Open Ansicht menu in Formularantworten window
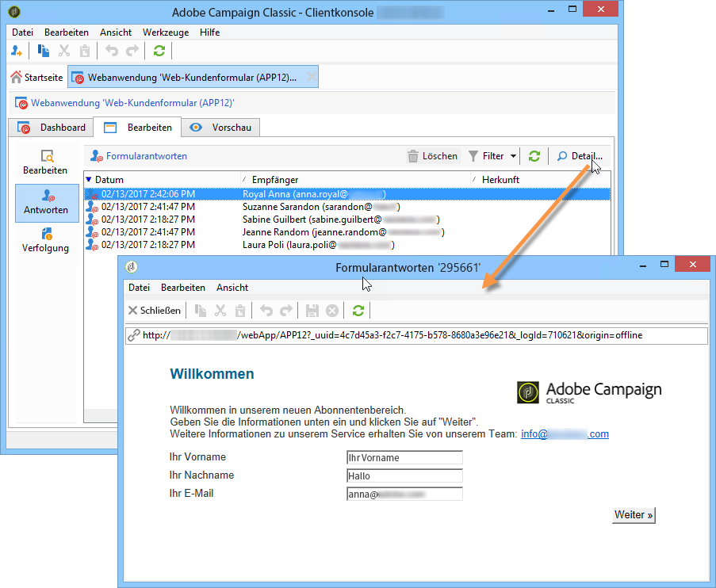The height and width of the screenshot is (588, 716). 232,288
